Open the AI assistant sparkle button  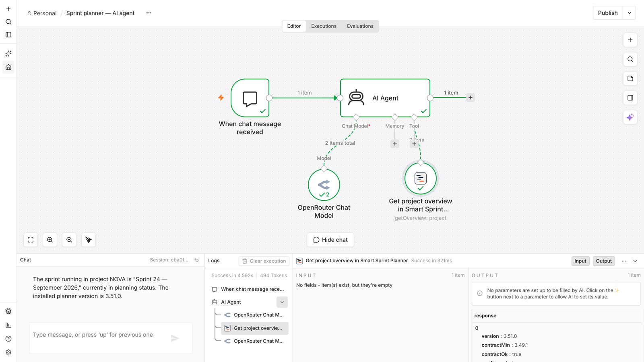point(630,117)
